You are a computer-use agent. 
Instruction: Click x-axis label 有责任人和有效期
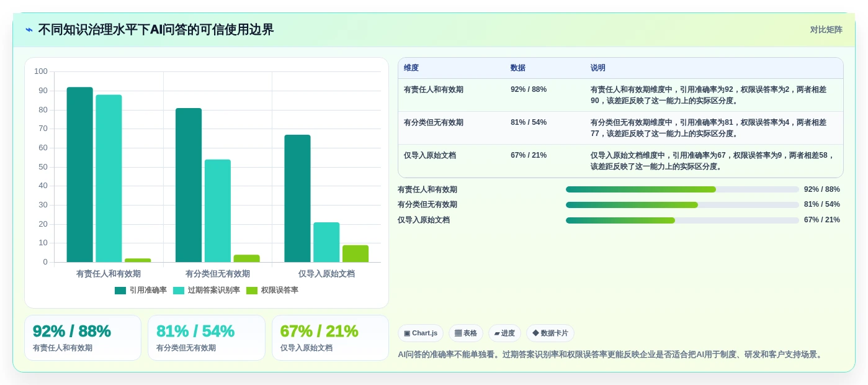click(109, 273)
